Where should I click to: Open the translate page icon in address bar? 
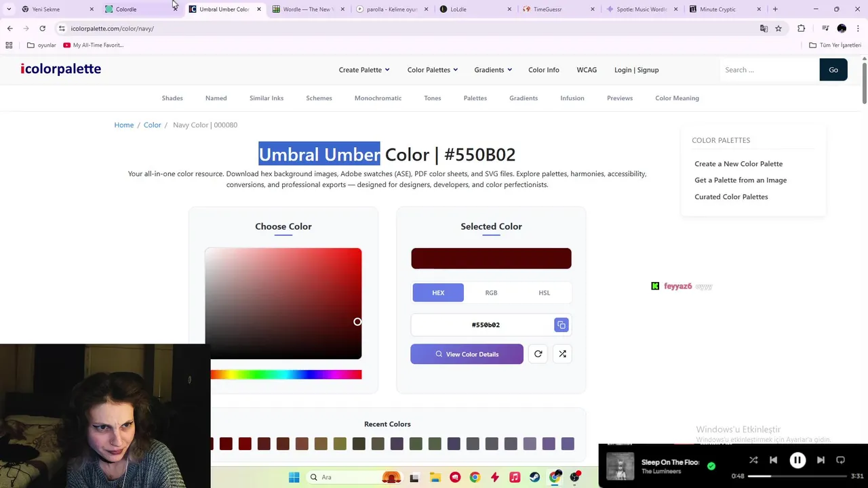pos(764,28)
